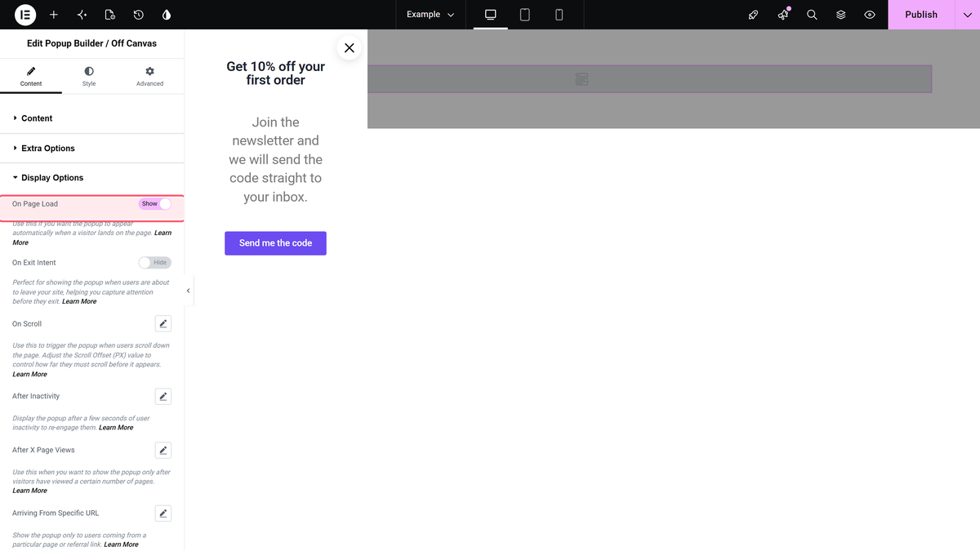Toggle the On Exit Intent switch
Screen dimensions: 980x551
(x=155, y=263)
